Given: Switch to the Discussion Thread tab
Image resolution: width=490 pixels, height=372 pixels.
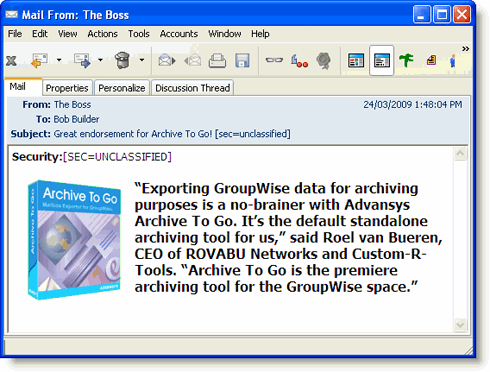Looking at the screenshot, I should (193, 88).
